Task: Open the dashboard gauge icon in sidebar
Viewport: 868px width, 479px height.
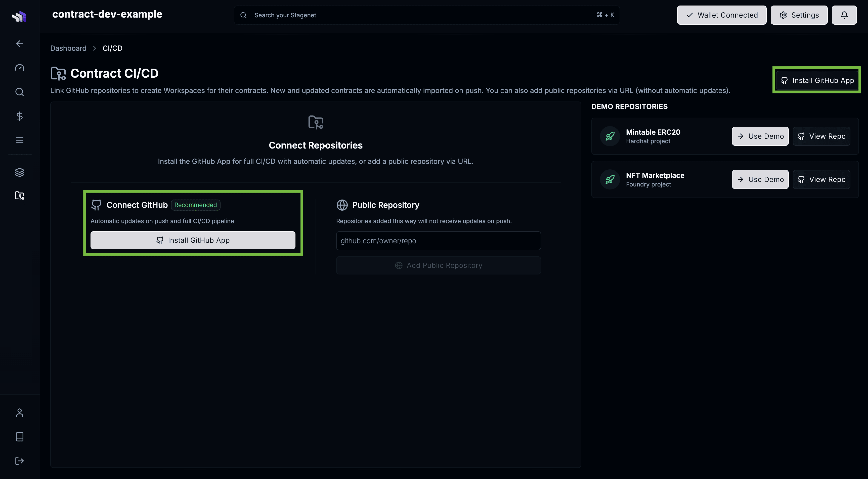Action: [20, 68]
